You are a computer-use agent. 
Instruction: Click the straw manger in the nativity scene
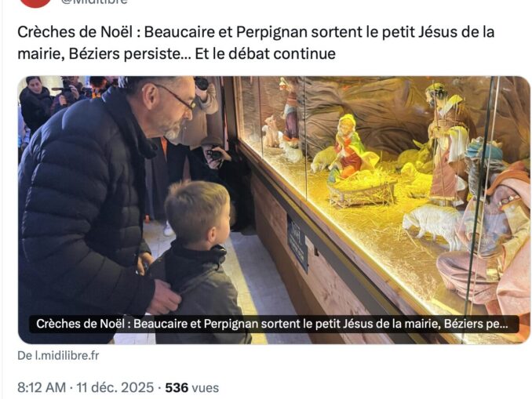coord(362,191)
